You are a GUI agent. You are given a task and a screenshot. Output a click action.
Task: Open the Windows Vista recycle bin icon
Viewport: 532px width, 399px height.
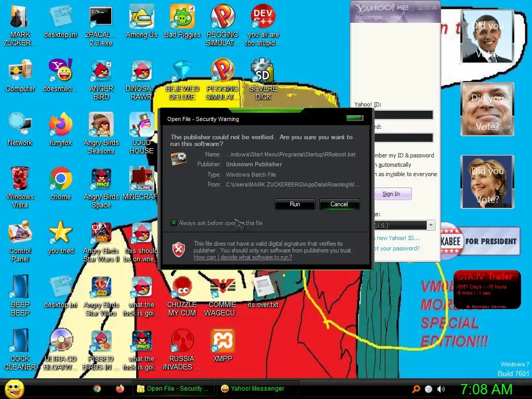[x=20, y=187]
